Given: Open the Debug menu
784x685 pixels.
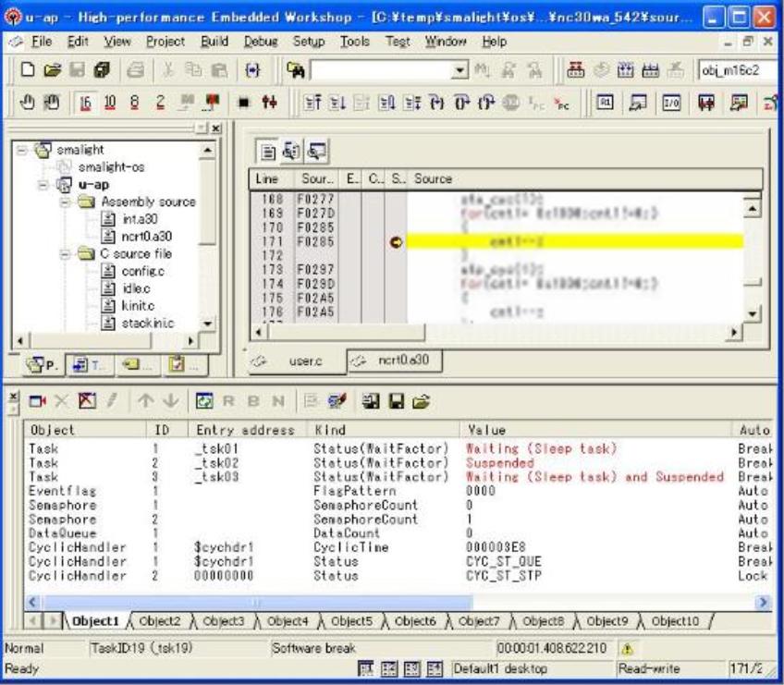Looking at the screenshot, I should [x=260, y=42].
